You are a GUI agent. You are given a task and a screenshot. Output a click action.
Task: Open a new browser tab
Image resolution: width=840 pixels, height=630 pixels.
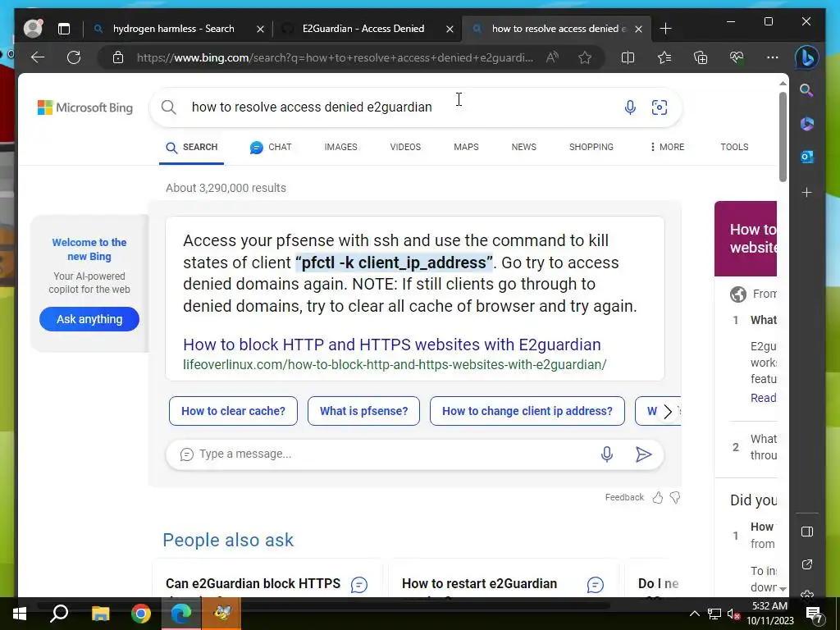666,29
